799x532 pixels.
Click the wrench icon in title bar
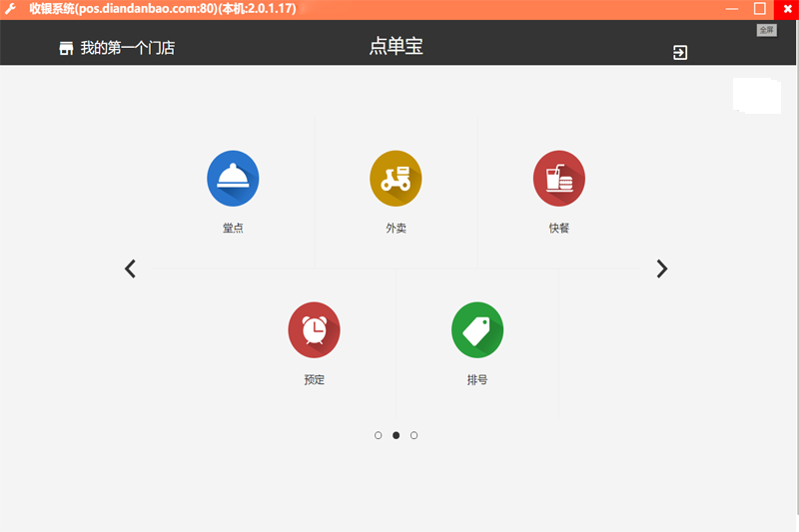10,9
